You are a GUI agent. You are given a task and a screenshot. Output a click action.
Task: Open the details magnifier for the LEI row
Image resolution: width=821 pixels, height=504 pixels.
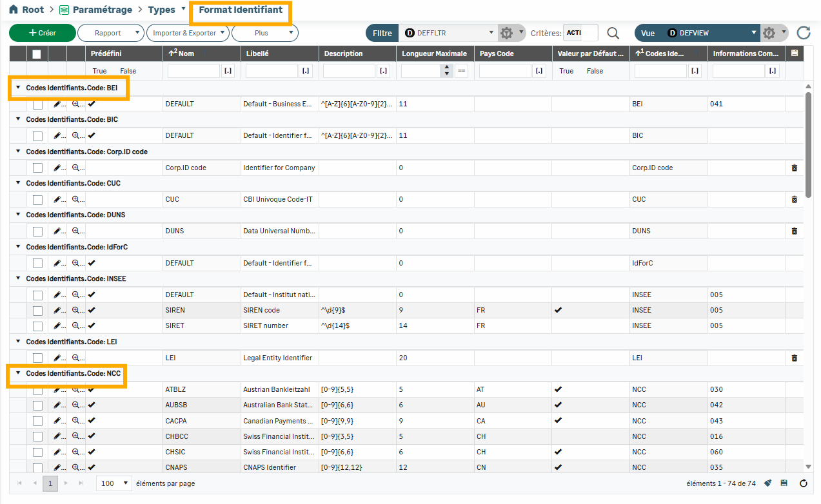point(76,358)
